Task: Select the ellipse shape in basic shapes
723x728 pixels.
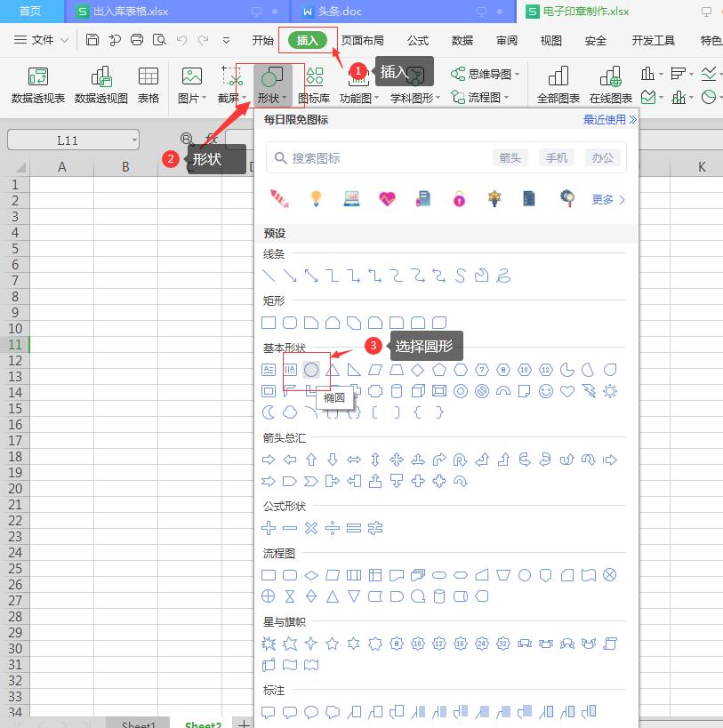Action: 311,370
